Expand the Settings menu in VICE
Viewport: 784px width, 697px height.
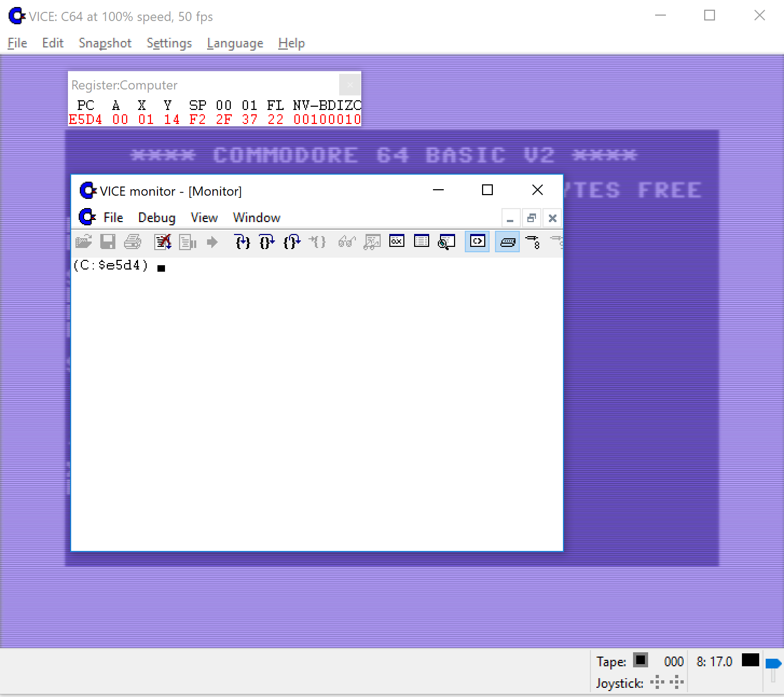[169, 43]
